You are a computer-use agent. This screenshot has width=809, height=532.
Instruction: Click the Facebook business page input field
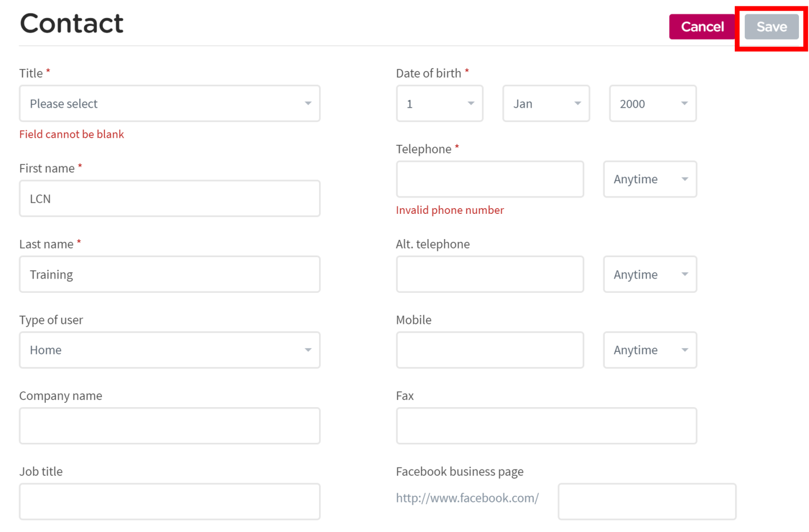(647, 501)
